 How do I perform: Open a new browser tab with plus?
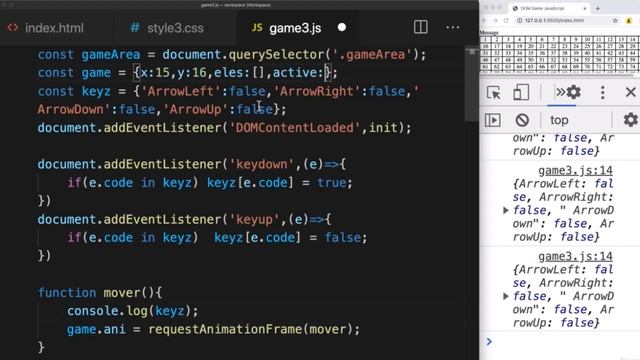pyautogui.click(x=598, y=8)
